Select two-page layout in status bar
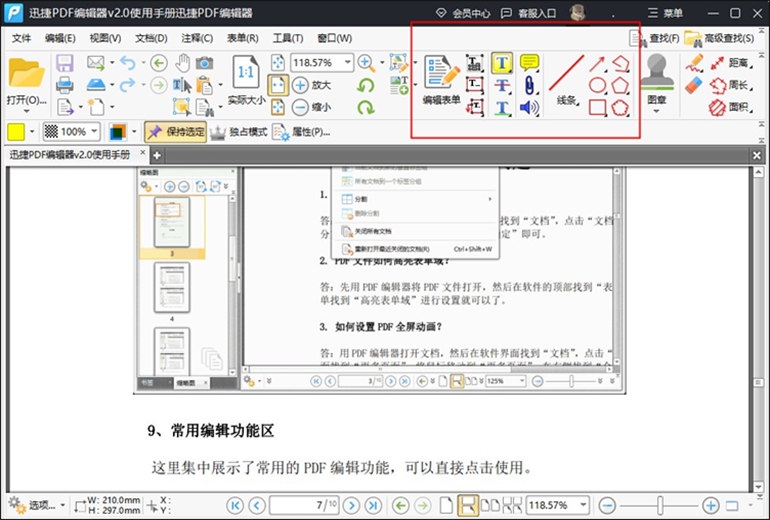This screenshot has height=520, width=770. 491,505
